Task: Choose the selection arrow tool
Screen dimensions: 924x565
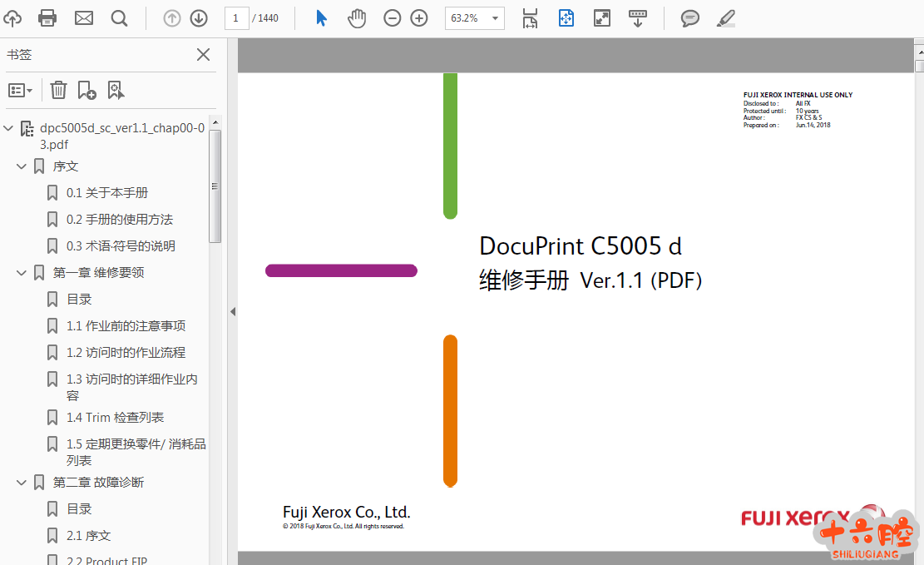Action: pos(321,18)
